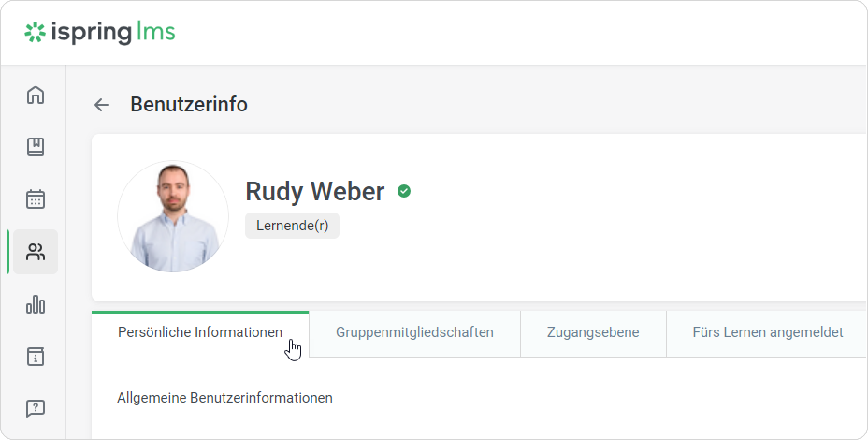Open the help question bubble icon
This screenshot has width=868, height=440.
tap(36, 409)
